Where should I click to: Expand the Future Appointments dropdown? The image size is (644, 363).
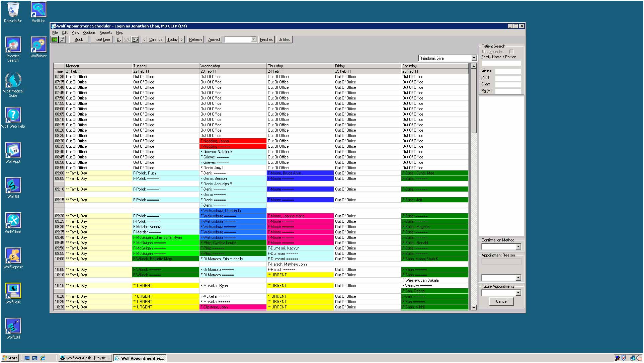[x=518, y=293]
